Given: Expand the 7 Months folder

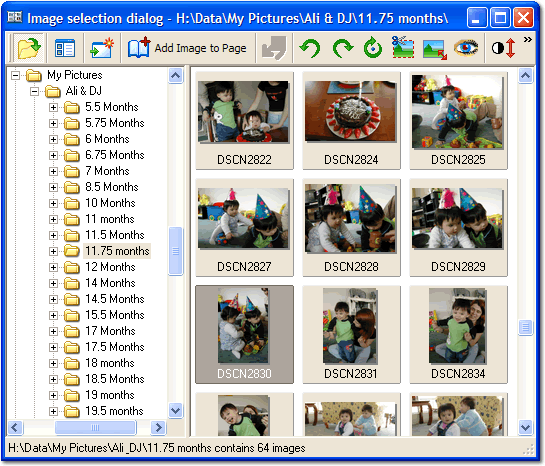Looking at the screenshot, I should coord(53,171).
